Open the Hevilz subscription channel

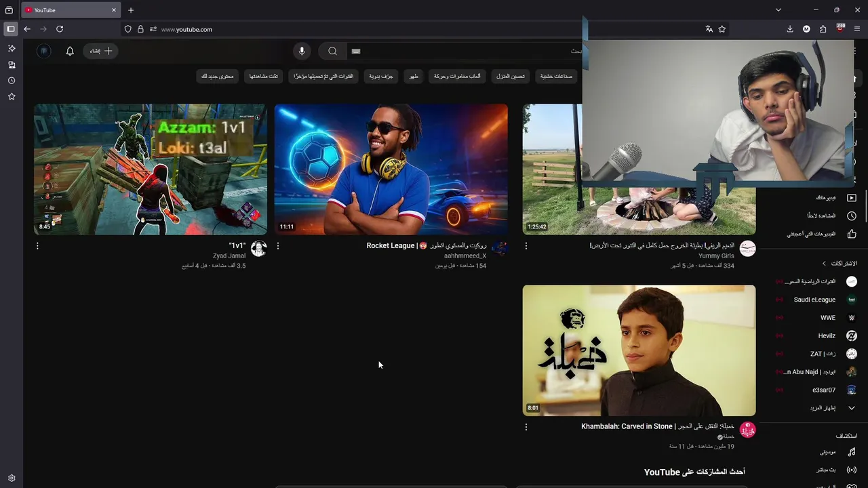tap(817, 335)
